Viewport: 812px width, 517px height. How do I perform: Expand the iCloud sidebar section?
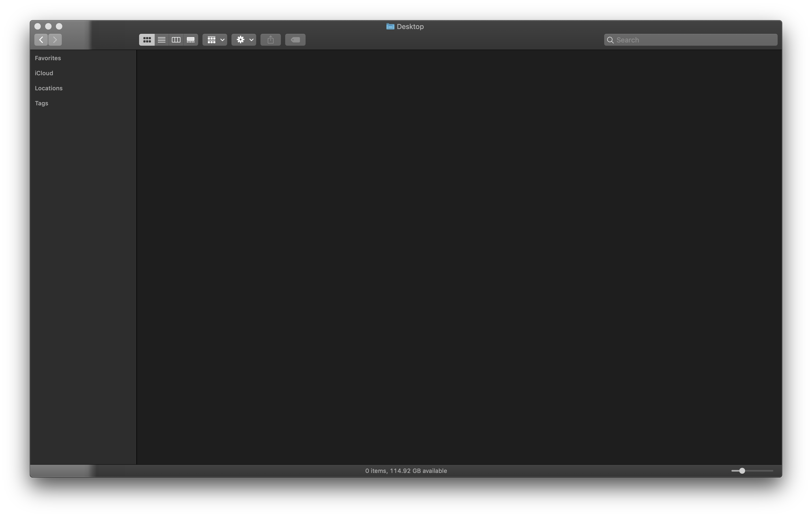pyautogui.click(x=44, y=73)
